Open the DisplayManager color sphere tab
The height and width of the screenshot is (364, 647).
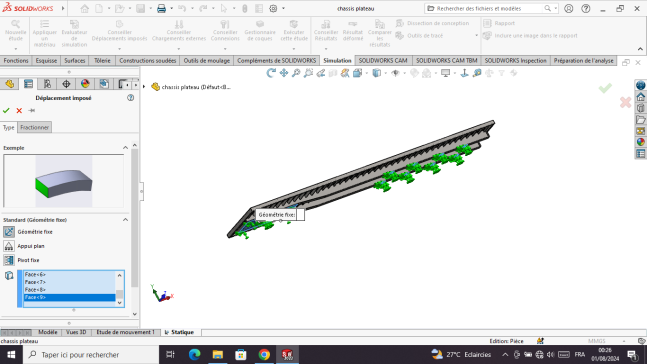(x=85, y=84)
